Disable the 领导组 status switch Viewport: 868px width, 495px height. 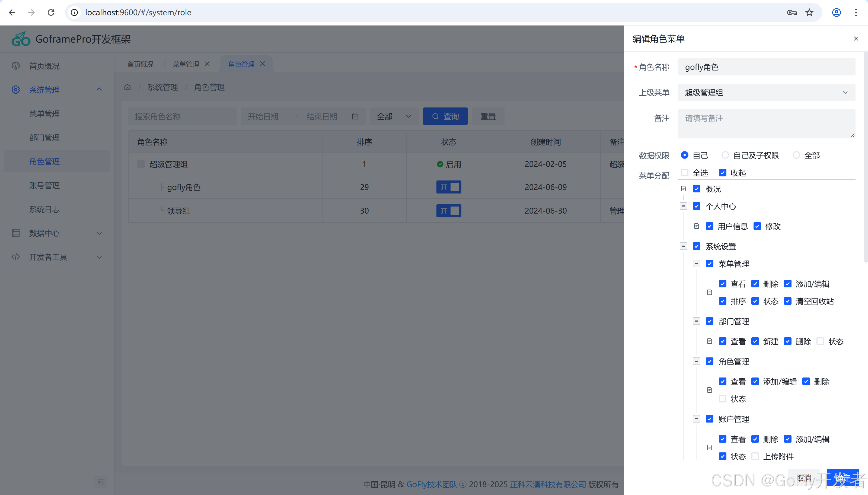click(449, 210)
